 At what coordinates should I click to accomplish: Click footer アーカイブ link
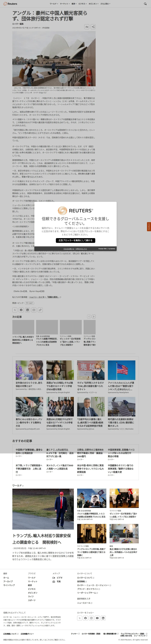tap(8, 581)
